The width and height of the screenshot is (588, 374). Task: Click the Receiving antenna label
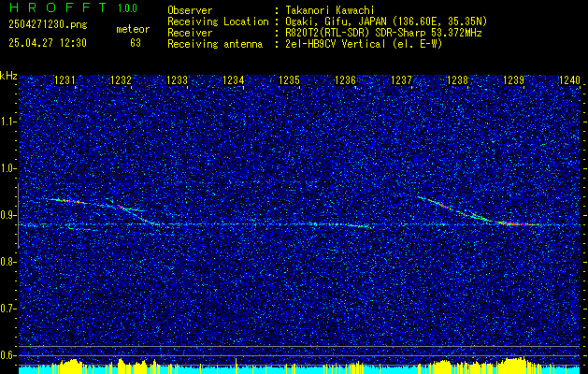pos(215,44)
